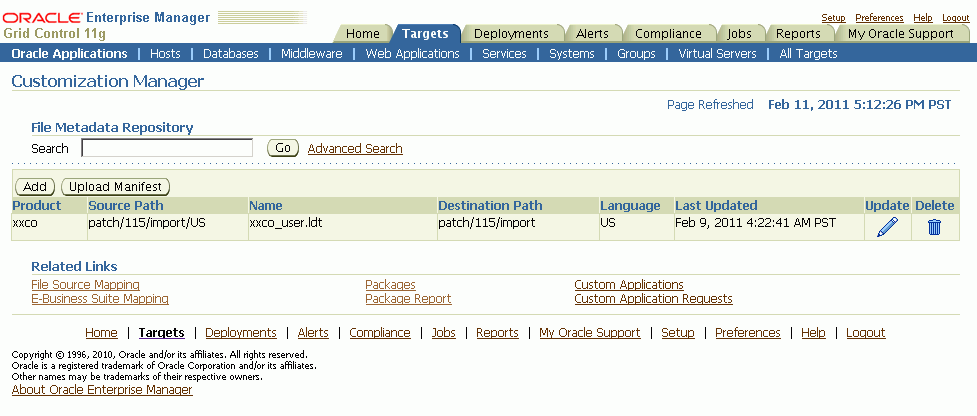The image size is (977, 416).
Task: Go to Systems subtab
Action: tap(571, 54)
